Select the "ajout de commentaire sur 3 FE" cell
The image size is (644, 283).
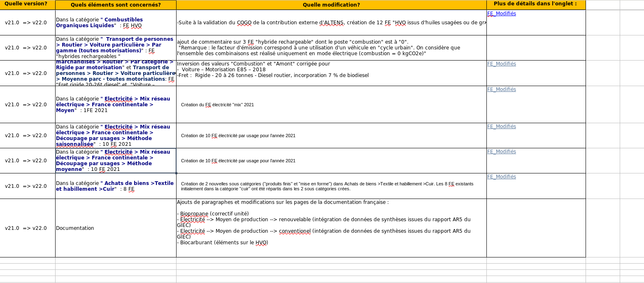click(x=331, y=48)
